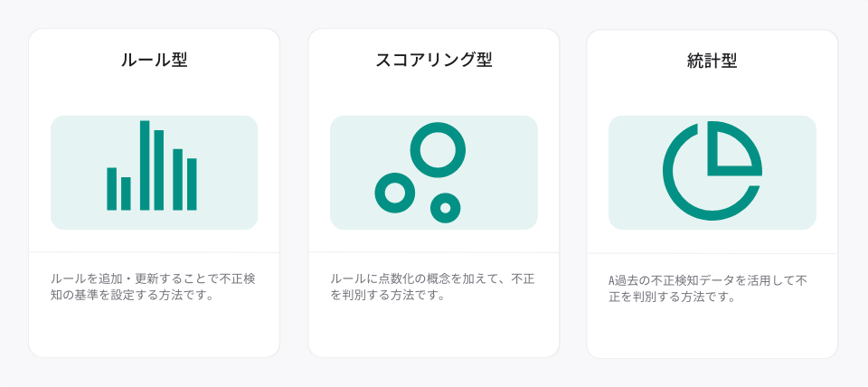Click the pie chart icon in 統計型 card
This screenshot has width=868, height=387.
point(712,171)
